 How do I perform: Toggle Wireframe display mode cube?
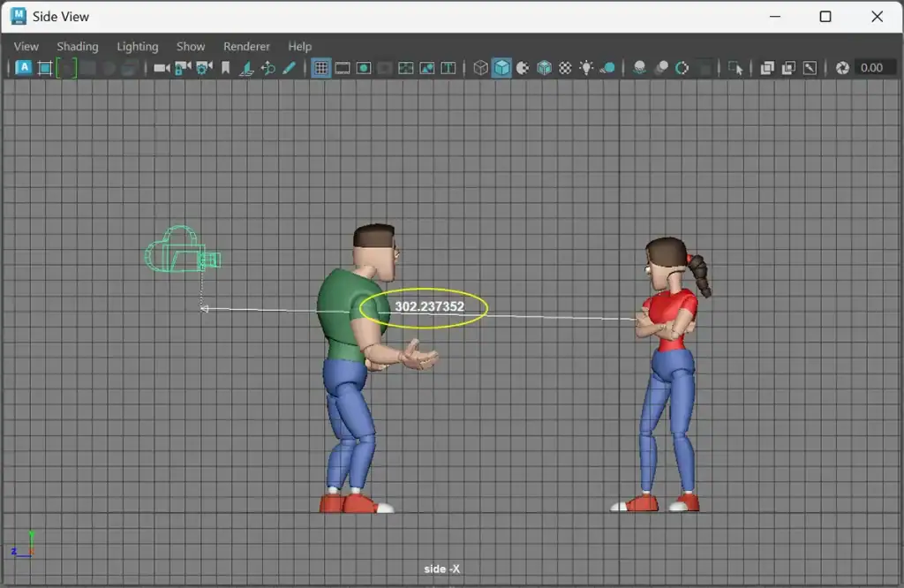(480, 68)
